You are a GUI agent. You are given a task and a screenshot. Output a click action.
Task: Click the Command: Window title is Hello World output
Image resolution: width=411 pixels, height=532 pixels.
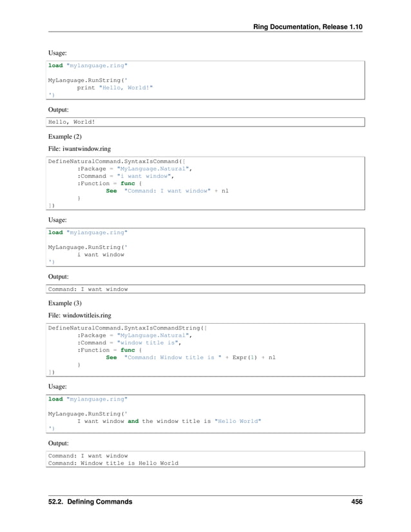(113, 463)
